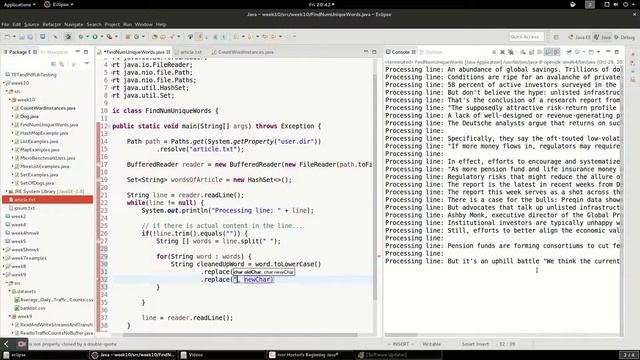Open Applications menu in top panel
640x360 pixels.
click(x=19, y=4)
